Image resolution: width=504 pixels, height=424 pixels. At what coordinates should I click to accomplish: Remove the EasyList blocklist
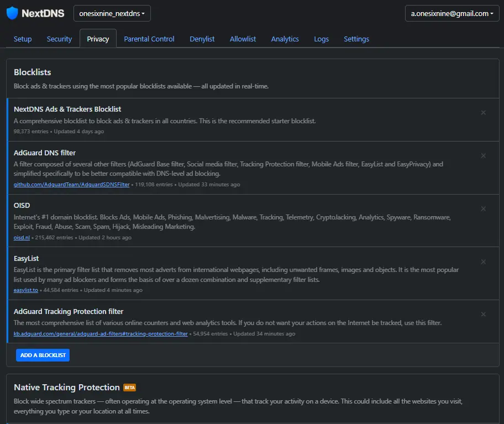(483, 261)
